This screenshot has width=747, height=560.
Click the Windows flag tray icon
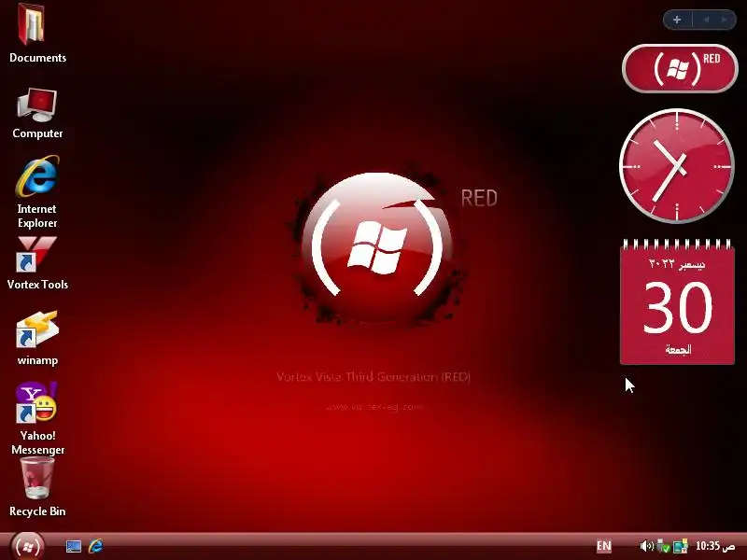pyautogui.click(x=681, y=546)
